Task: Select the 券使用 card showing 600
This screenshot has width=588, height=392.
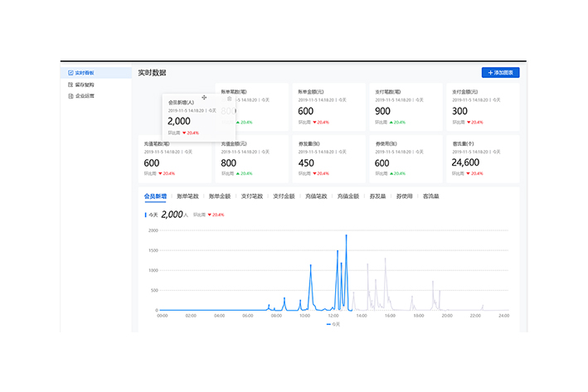Action: click(x=406, y=159)
